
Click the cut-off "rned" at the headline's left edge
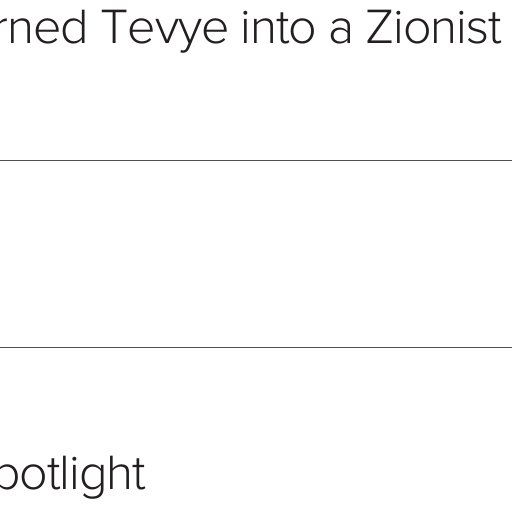pos(43,27)
